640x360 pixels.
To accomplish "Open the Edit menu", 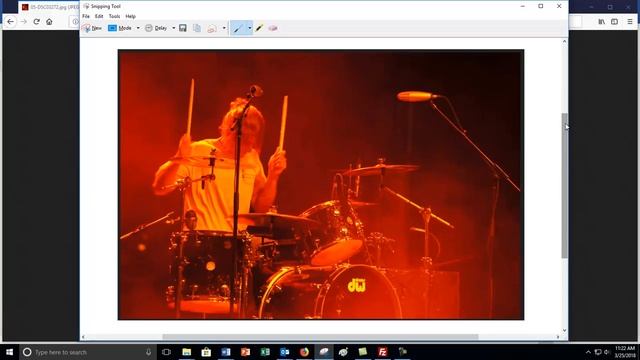I will click(x=99, y=16).
